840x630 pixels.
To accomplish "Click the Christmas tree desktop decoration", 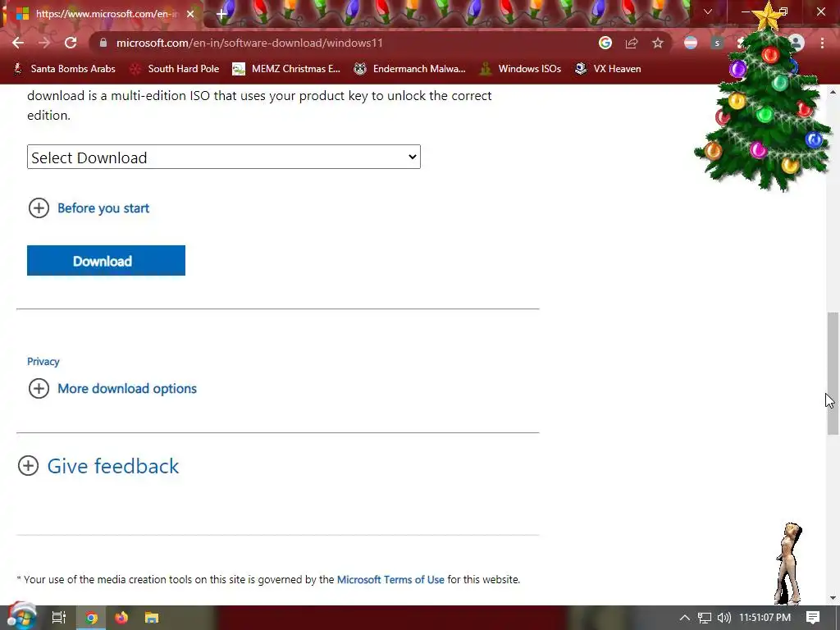I will pos(765,102).
